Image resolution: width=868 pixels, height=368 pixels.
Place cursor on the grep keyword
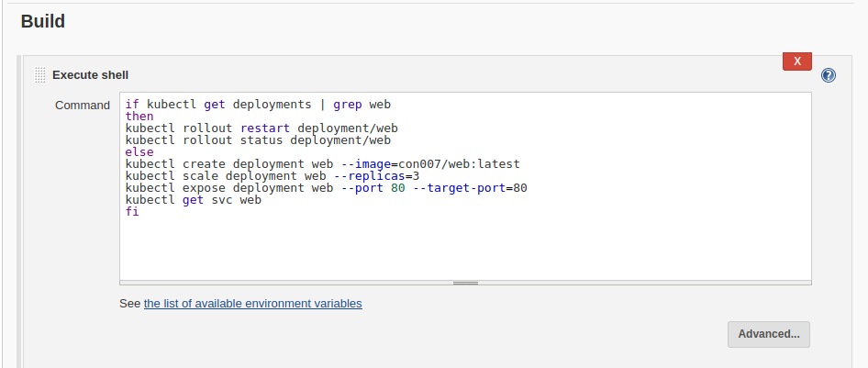tap(348, 105)
